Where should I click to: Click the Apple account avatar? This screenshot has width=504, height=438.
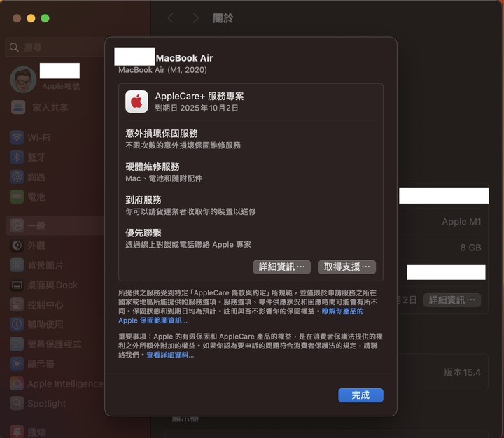click(23, 79)
